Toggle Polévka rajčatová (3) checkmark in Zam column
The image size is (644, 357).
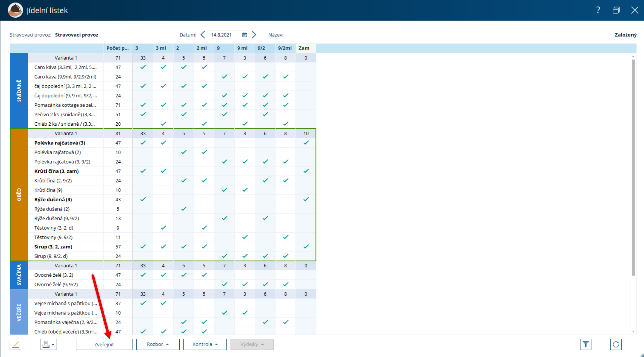(306, 143)
